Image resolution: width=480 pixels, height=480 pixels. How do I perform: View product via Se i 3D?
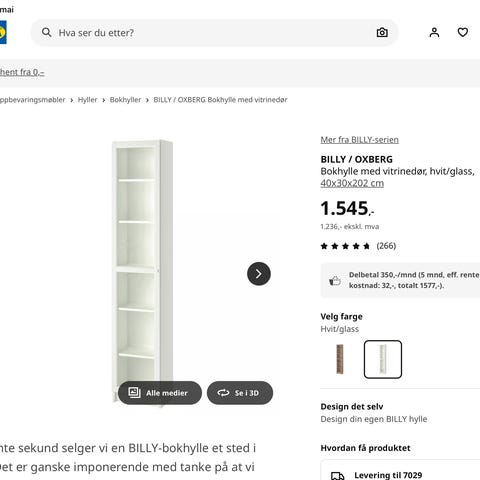coord(240,393)
